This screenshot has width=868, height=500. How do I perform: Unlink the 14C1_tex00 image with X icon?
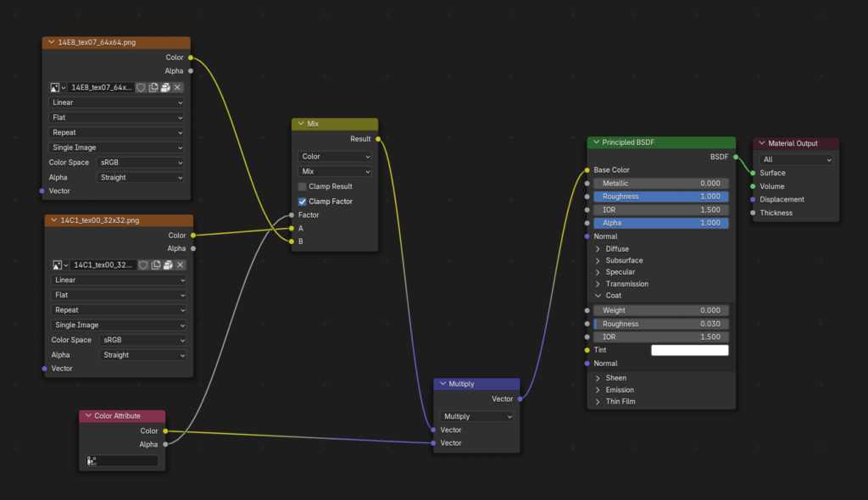[x=180, y=265]
